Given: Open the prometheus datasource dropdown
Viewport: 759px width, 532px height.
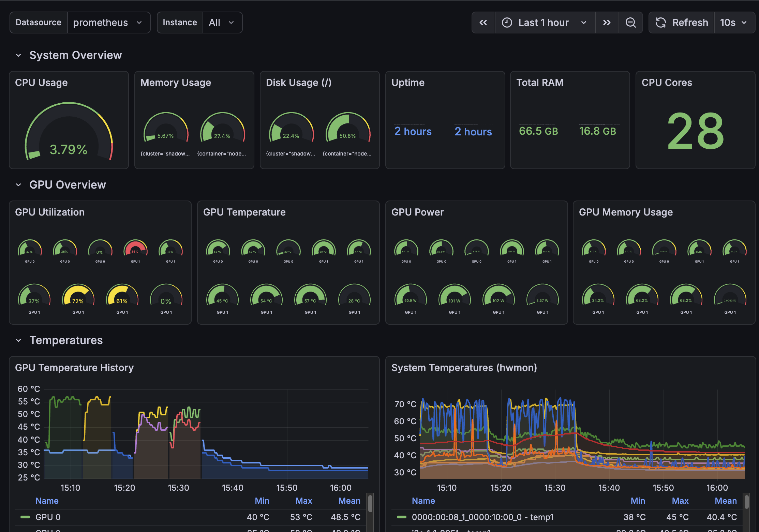Looking at the screenshot, I should click(x=108, y=23).
